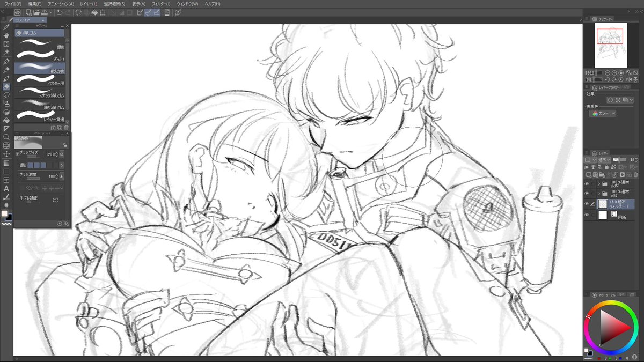Select the Eraser tool in the toolbox
644x362 pixels.
point(6,86)
